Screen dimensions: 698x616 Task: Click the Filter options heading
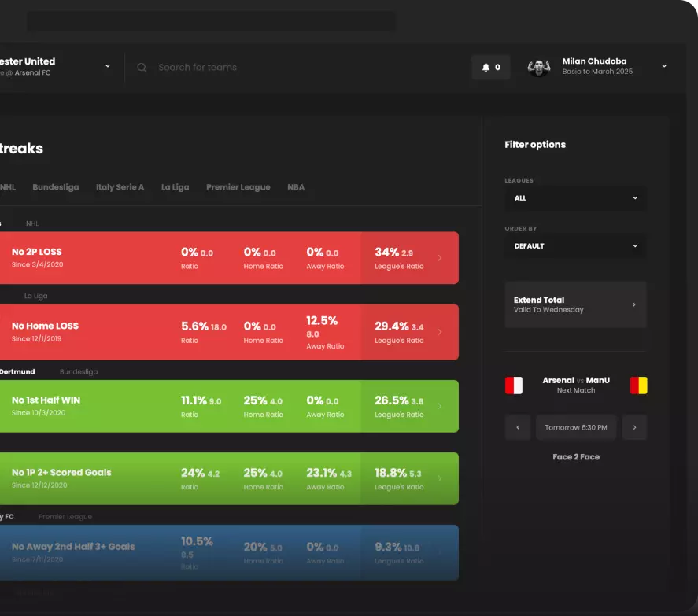point(535,145)
